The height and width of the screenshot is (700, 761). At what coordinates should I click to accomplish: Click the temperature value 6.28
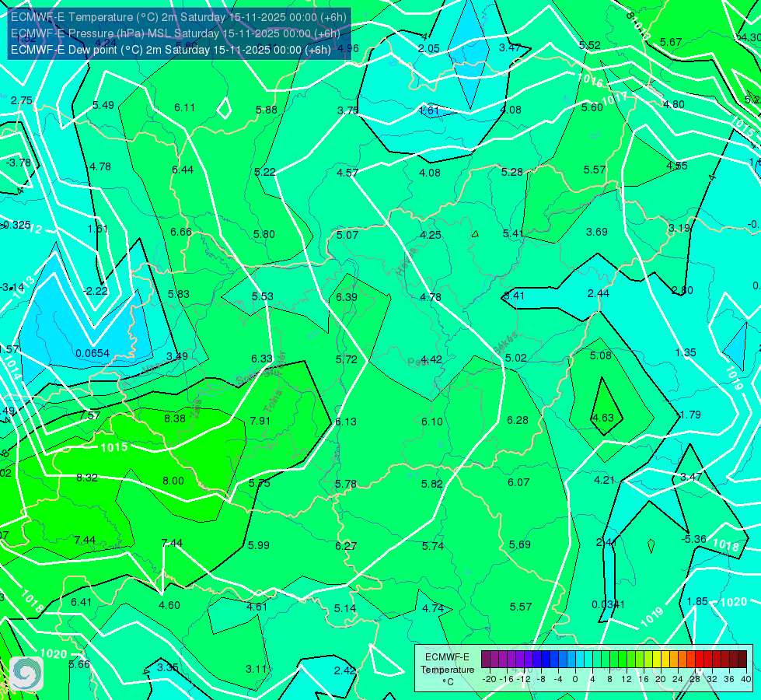pos(518,420)
